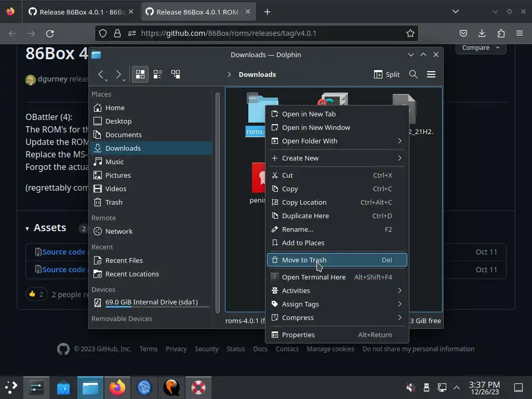Image resolution: width=532 pixels, height=399 pixels.
Task: Click Downloads breadcrumb in location bar
Action: click(x=257, y=74)
